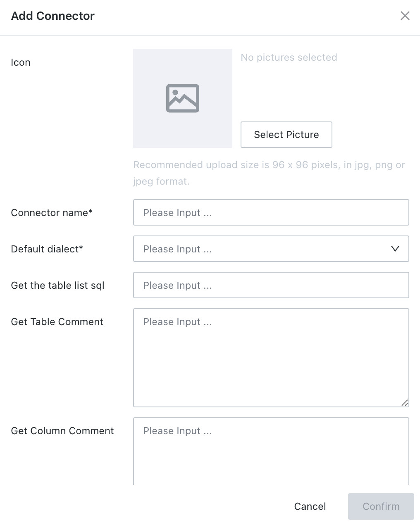Viewport: 420px width, 523px height.
Task: Cancel adding the connector
Action: 310,506
